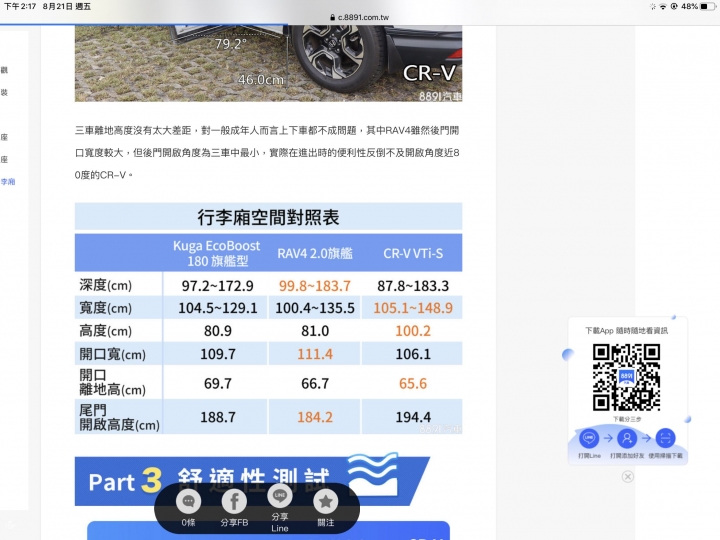Tap the star follow icon (關注)
720x540 pixels.
(326, 501)
